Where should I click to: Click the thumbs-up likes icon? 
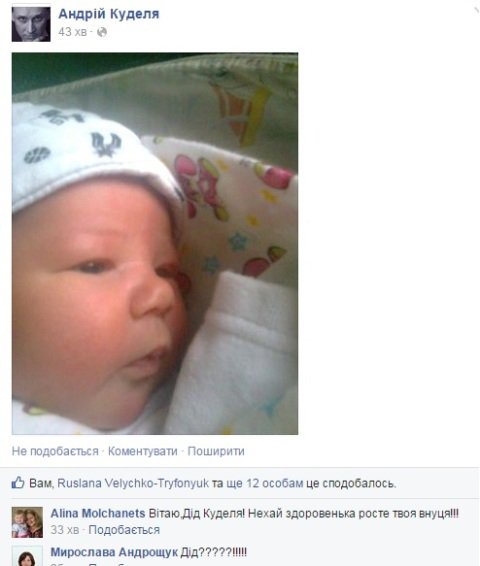[x=18, y=483]
